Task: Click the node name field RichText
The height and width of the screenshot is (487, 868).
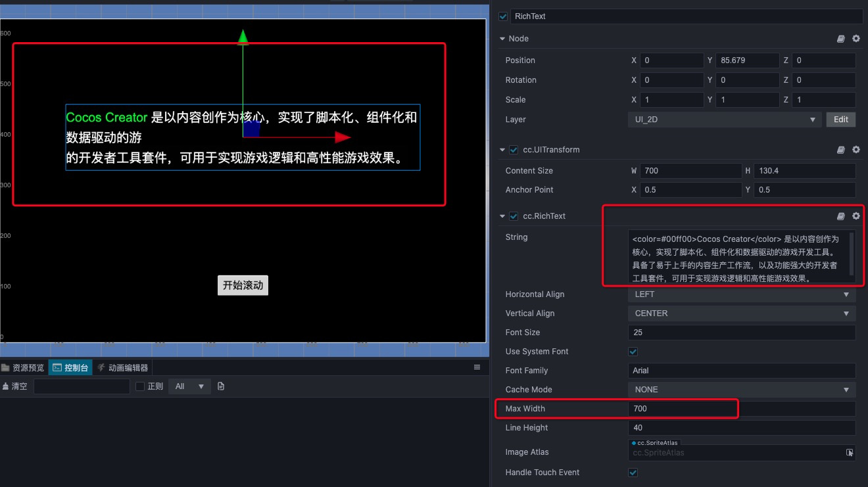Action: [687, 16]
